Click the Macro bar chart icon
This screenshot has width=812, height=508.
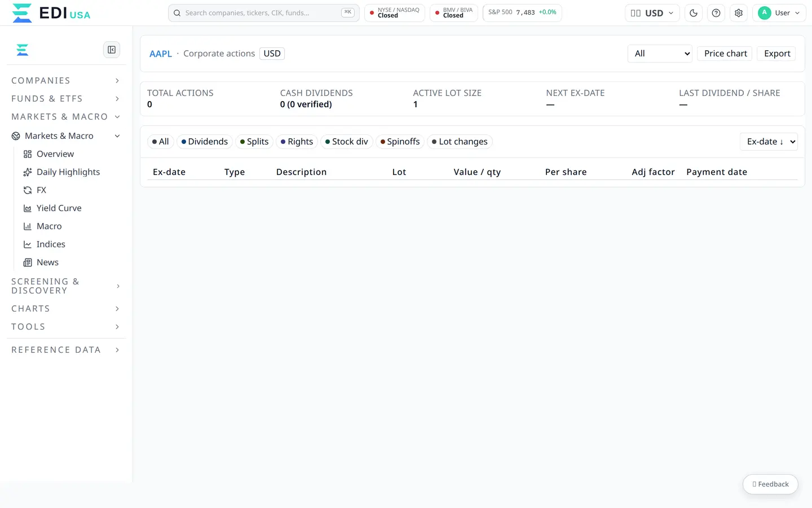[x=28, y=226]
